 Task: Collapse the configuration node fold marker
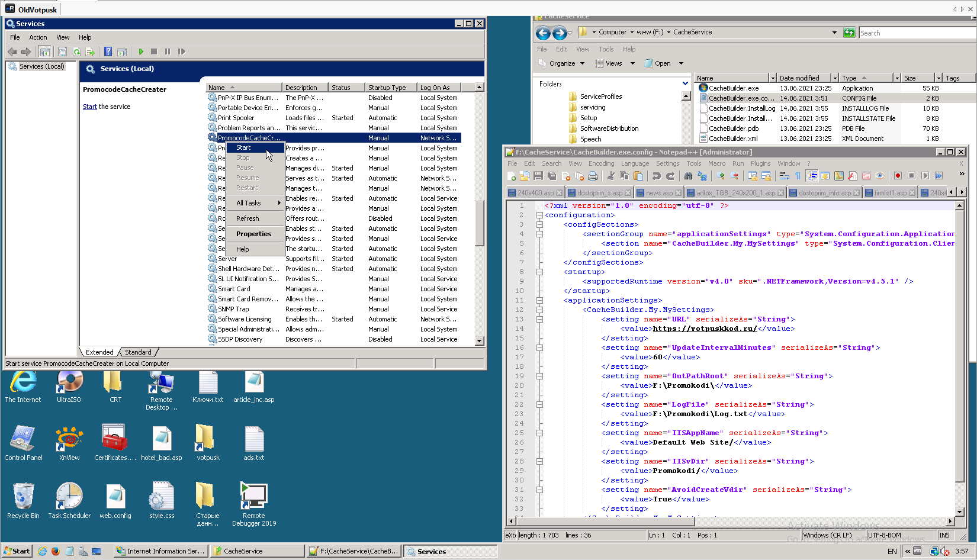coord(539,215)
